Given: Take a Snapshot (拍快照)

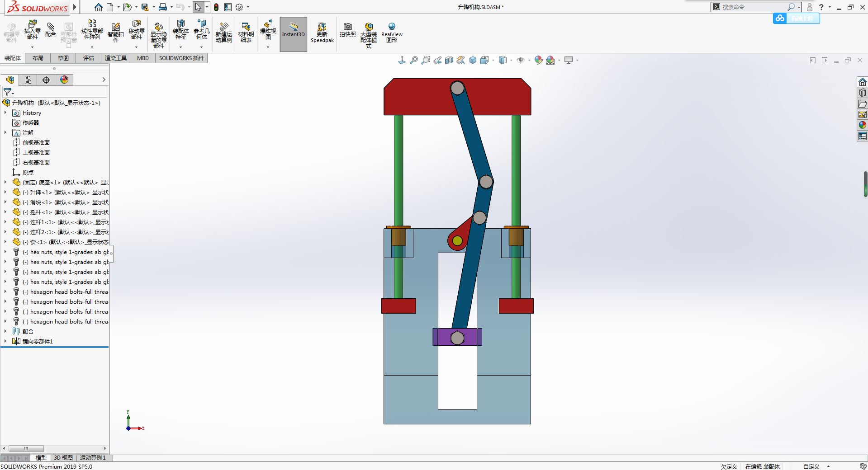Looking at the screenshot, I should 347,30.
